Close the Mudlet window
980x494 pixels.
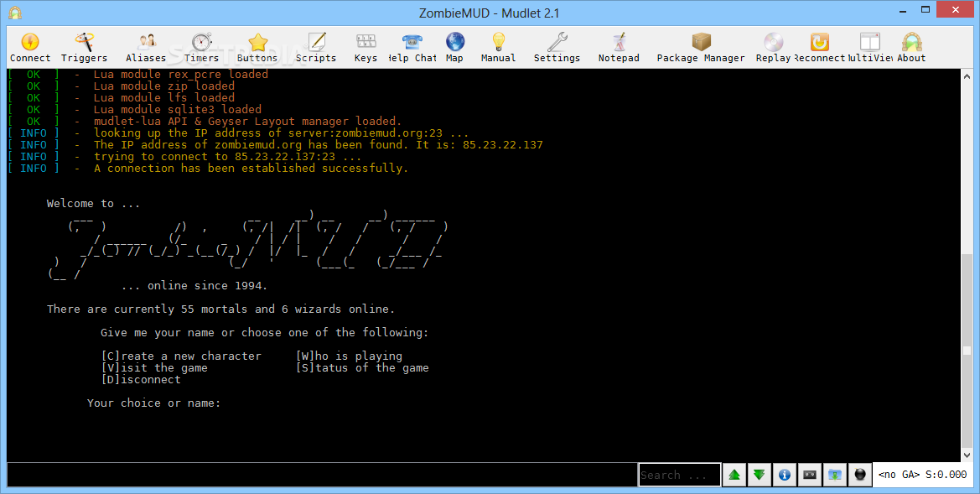coord(956,10)
